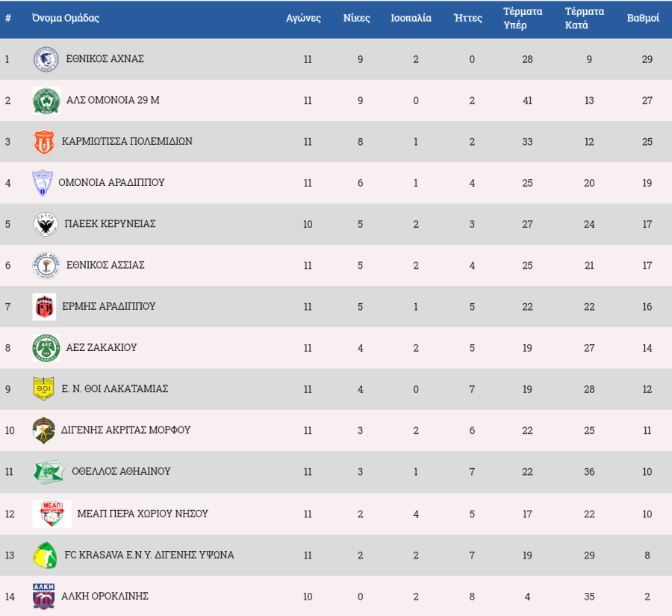This screenshot has height=616, width=672.
Task: Sort by the Βαθμοί column header
Action: (x=643, y=18)
